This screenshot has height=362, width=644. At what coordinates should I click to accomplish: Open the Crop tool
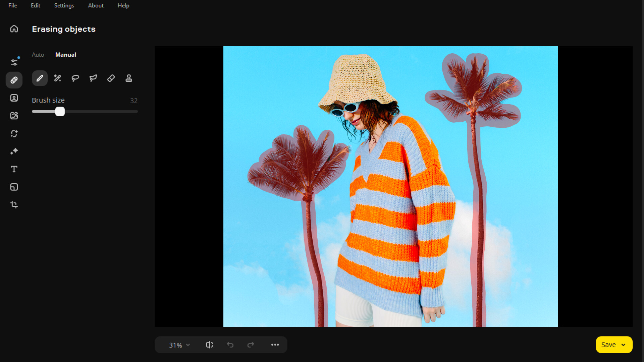tap(14, 204)
